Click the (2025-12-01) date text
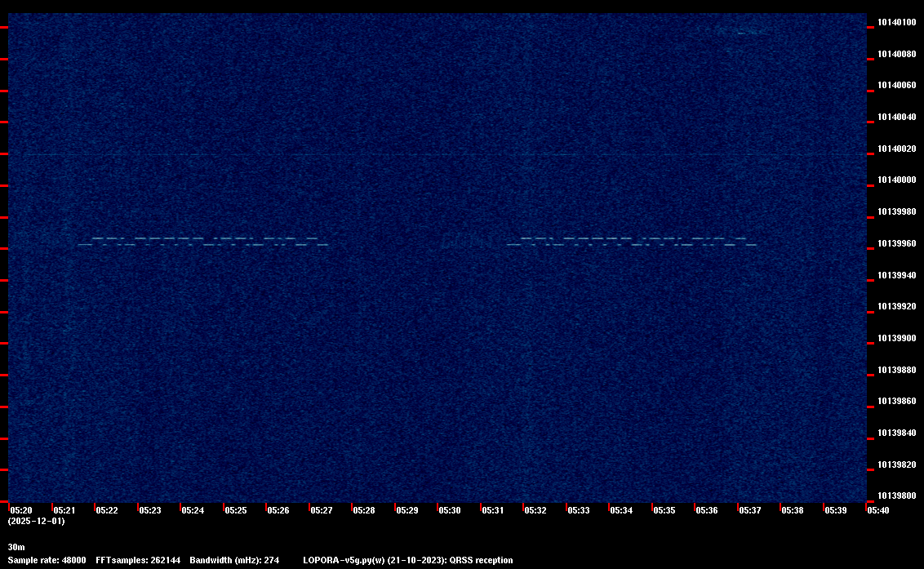This screenshot has width=924, height=569. point(37,521)
